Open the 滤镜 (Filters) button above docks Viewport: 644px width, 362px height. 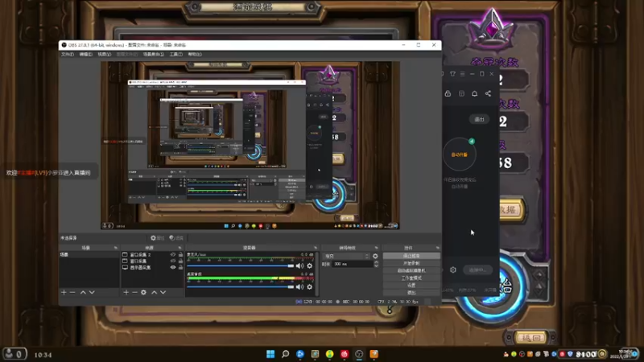pyautogui.click(x=176, y=238)
